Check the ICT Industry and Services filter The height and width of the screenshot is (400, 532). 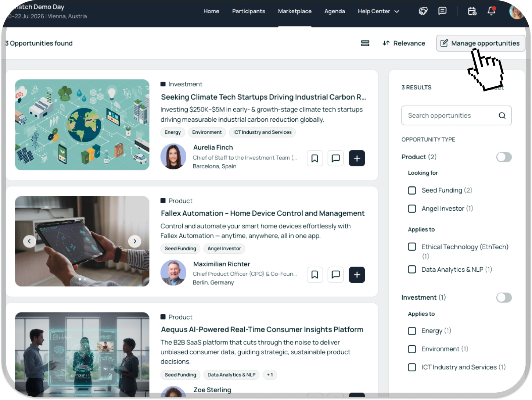412,367
